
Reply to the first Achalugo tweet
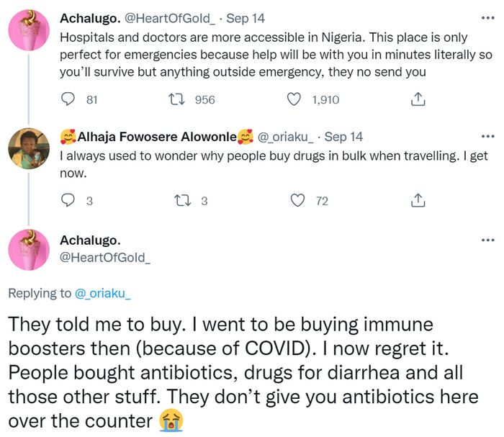(x=68, y=99)
